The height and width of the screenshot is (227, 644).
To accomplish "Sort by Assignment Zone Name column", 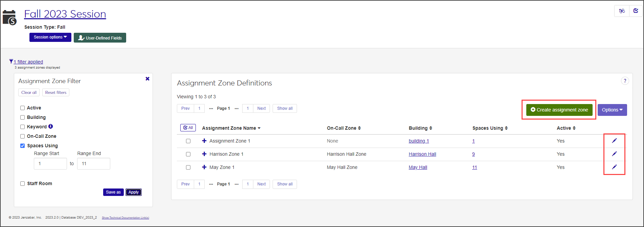I will click(231, 128).
